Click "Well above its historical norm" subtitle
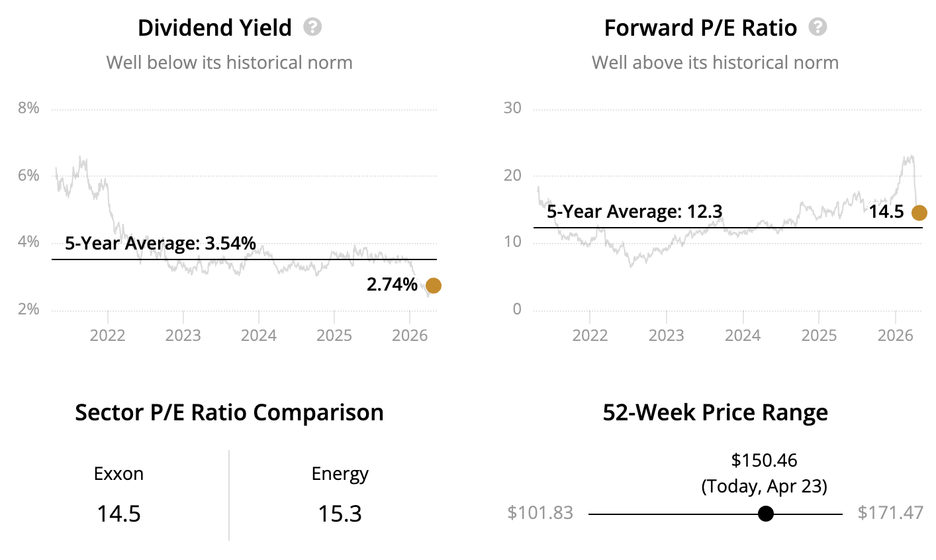Viewport: 936px width, 560px height. [715, 63]
